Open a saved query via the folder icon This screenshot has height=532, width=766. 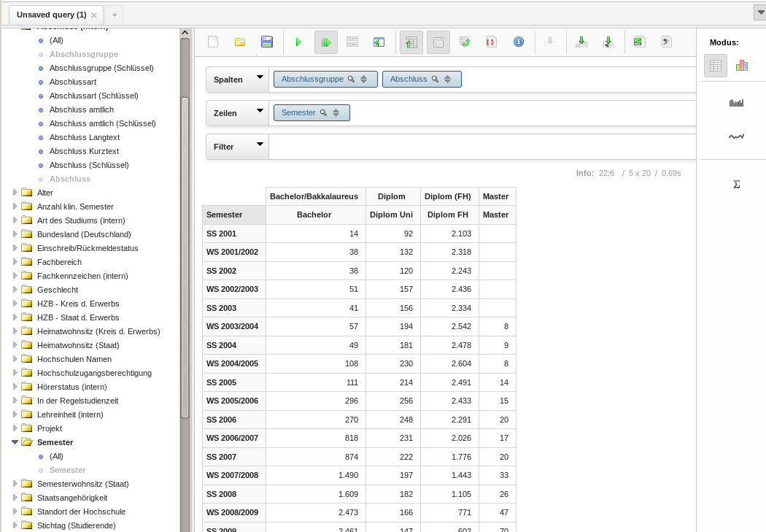click(x=240, y=42)
